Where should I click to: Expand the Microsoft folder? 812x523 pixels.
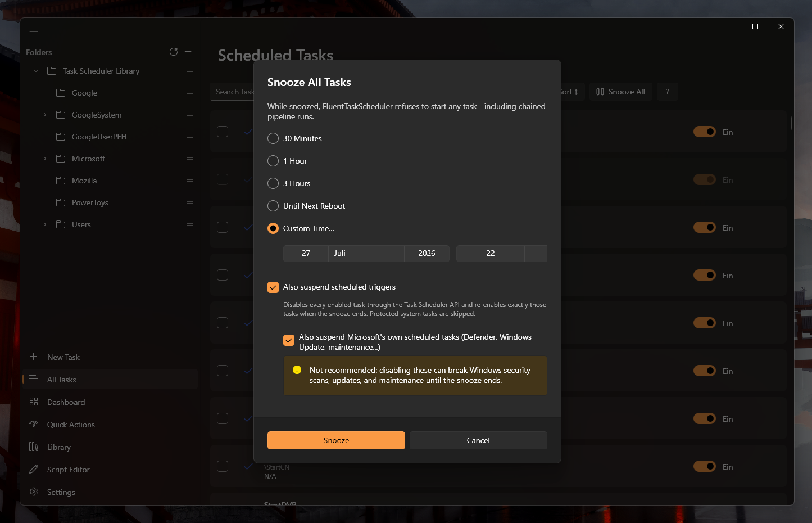coord(45,159)
